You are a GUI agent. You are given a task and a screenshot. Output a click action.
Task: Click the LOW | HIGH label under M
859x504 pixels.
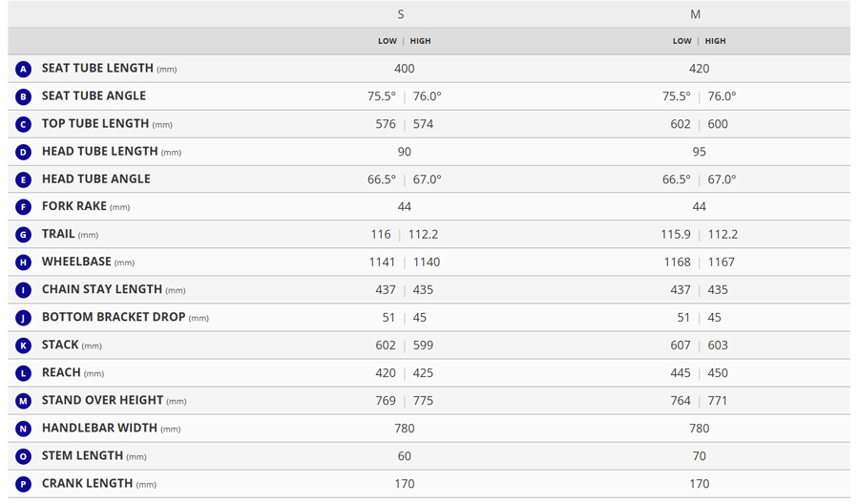[x=699, y=41]
